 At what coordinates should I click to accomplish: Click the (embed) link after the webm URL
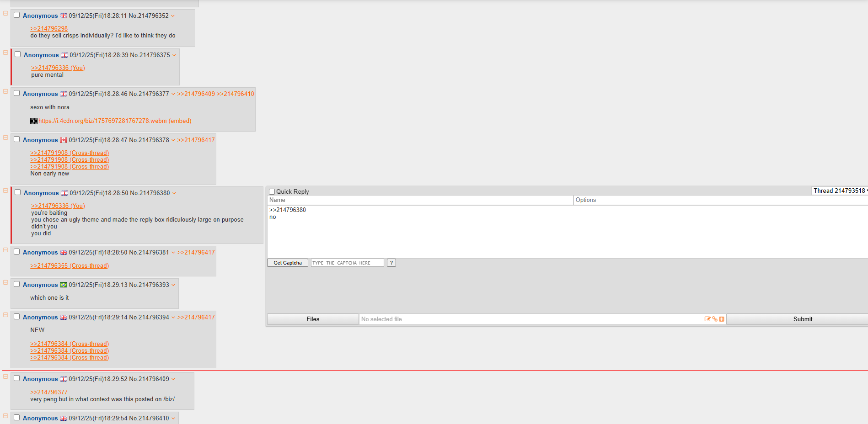click(x=180, y=121)
